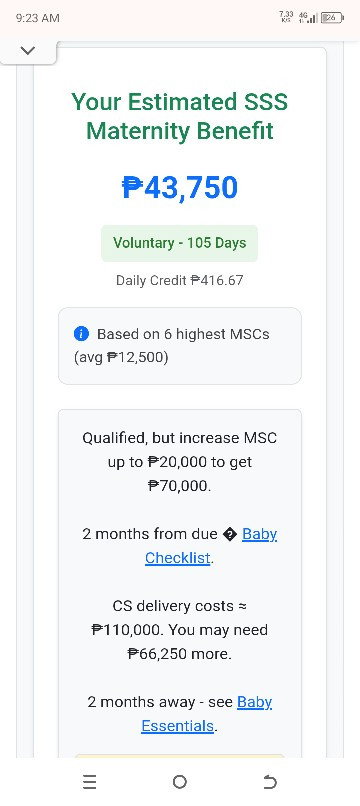Tap the blue info icon beside MSCs note

pos(81,334)
